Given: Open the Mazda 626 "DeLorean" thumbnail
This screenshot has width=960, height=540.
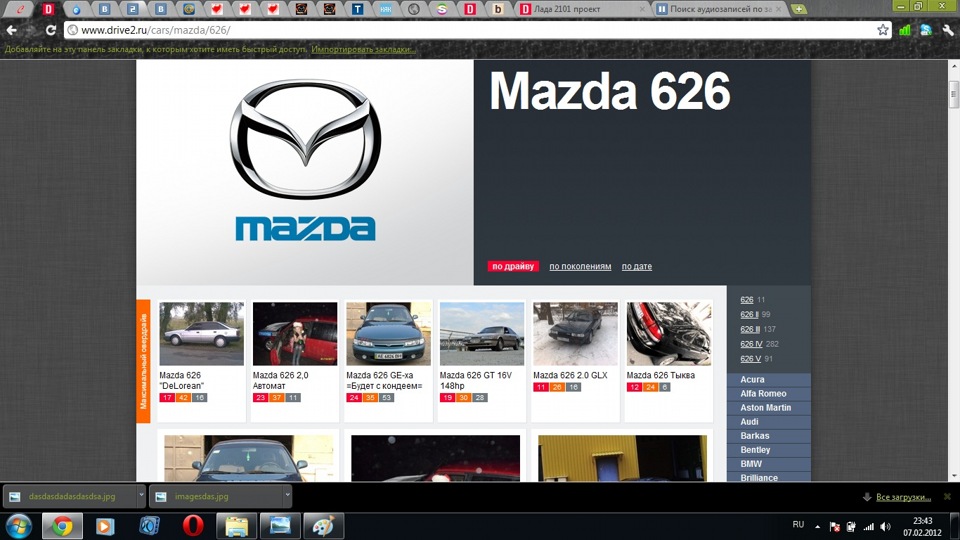Looking at the screenshot, I should pos(201,334).
